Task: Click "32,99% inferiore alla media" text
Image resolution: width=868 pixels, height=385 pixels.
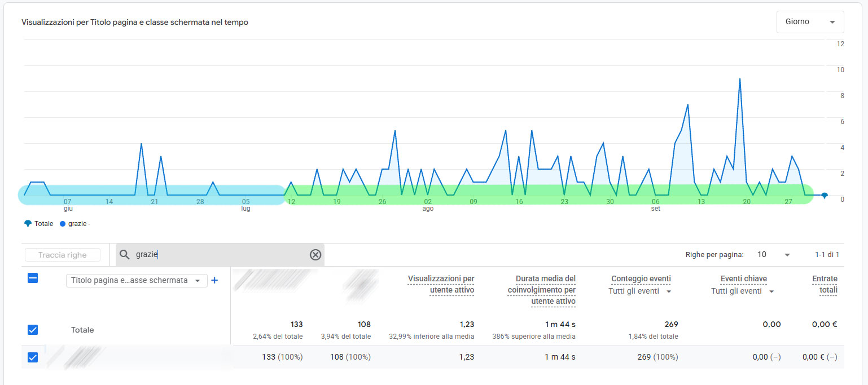Action: coord(432,337)
